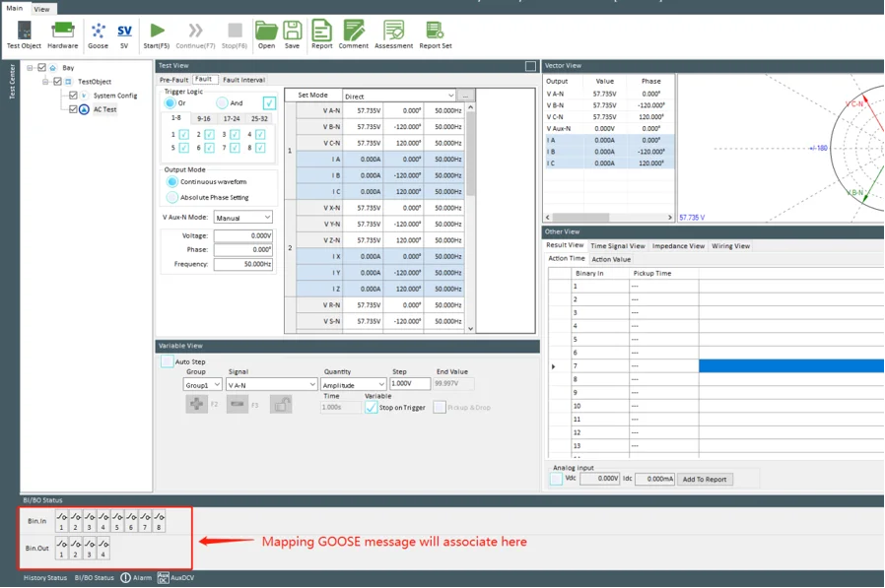Open the Signal V A-N dropdown

271,385
